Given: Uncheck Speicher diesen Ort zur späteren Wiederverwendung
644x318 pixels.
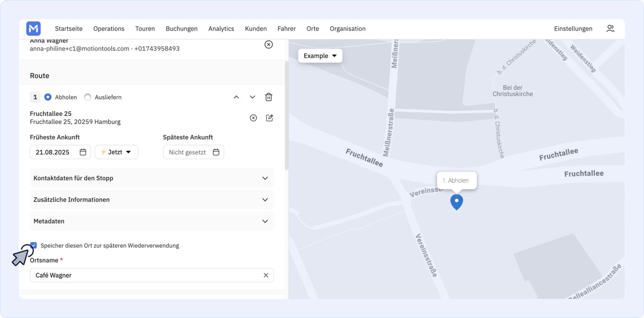Looking at the screenshot, I should coord(33,245).
